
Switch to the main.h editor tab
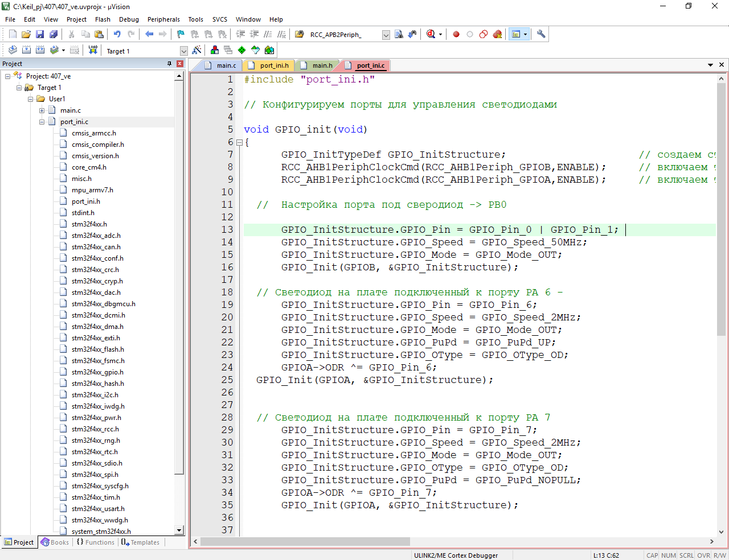point(317,65)
